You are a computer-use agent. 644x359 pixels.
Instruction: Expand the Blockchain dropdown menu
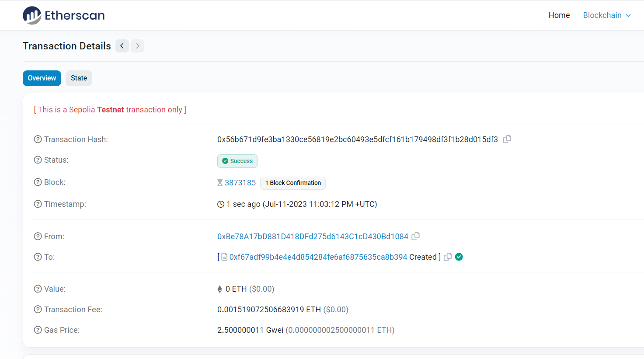coord(606,15)
